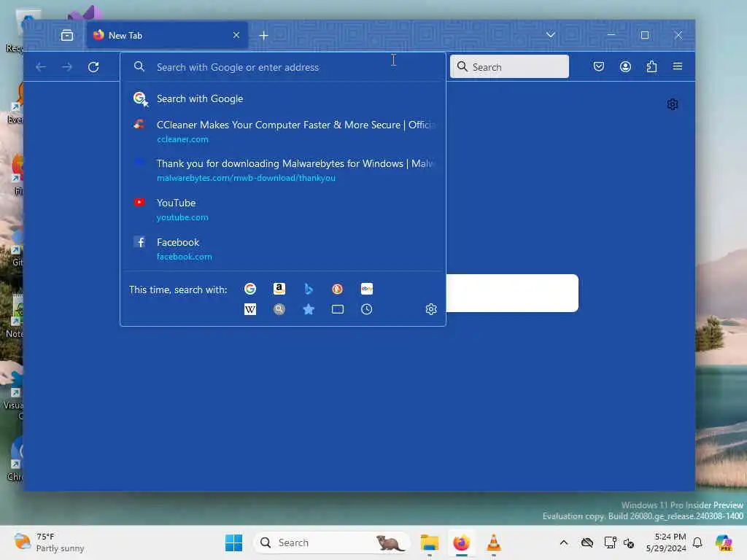Click the facebook.com URL text
This screenshot has width=747, height=560.
click(x=185, y=256)
